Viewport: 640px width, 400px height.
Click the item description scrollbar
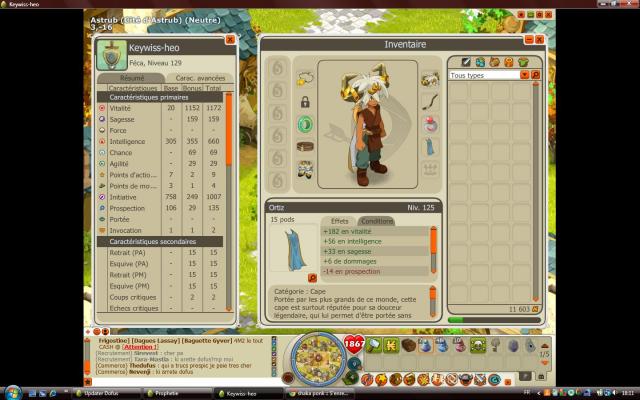(433, 302)
